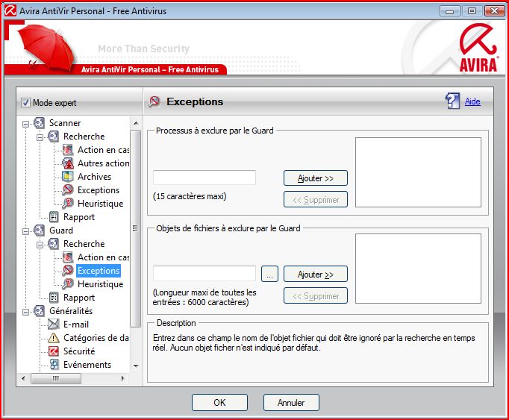The height and width of the screenshot is (420, 509).
Task: Click the Scanner Recherche gear icon
Action: tap(53, 137)
